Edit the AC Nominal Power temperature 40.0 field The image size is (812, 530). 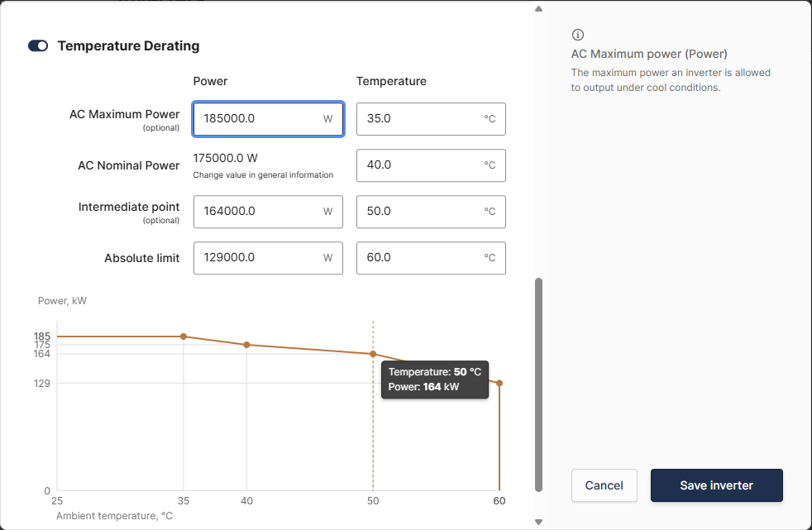tap(431, 165)
